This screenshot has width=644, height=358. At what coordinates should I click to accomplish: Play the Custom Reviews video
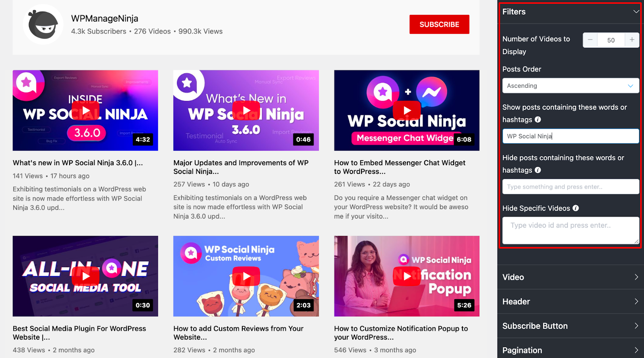pyautogui.click(x=246, y=276)
